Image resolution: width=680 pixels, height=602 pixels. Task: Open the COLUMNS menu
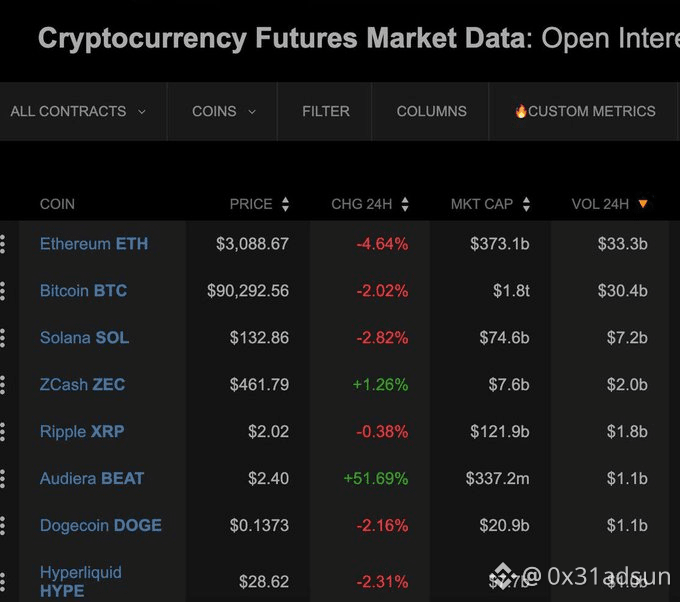pyautogui.click(x=431, y=111)
